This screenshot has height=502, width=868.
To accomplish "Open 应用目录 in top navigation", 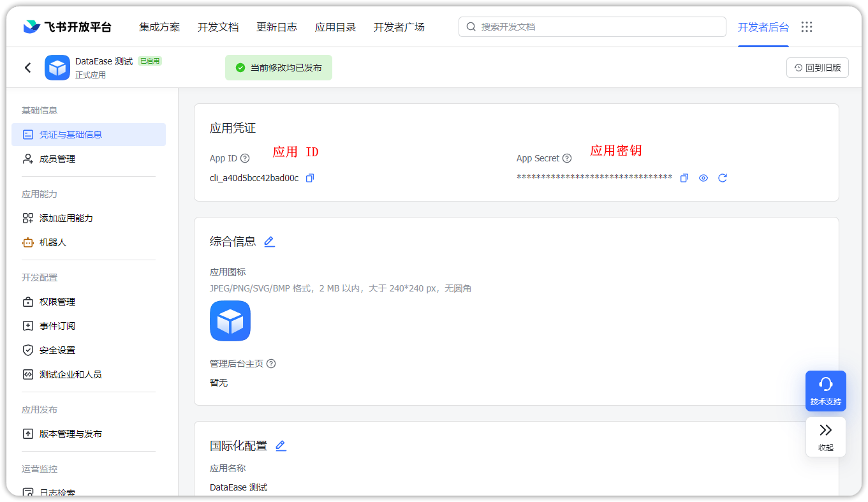I will (335, 27).
